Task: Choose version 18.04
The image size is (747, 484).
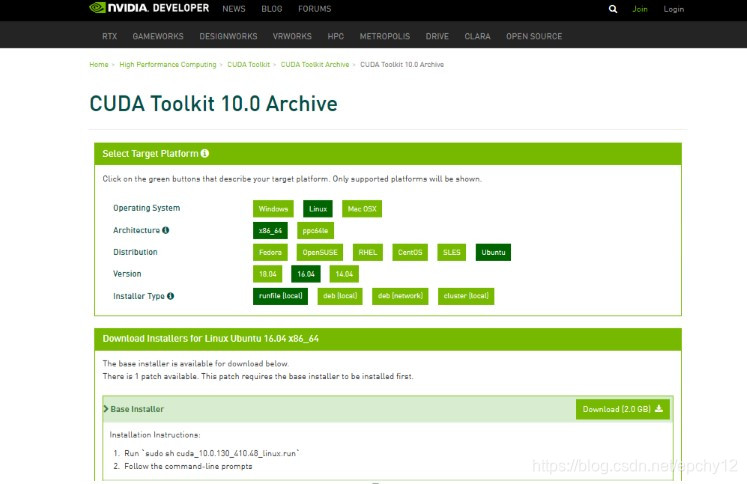Action: pyautogui.click(x=267, y=274)
